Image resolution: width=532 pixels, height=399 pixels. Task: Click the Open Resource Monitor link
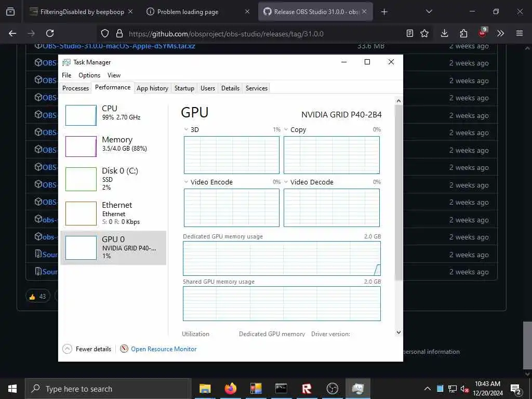point(164,349)
